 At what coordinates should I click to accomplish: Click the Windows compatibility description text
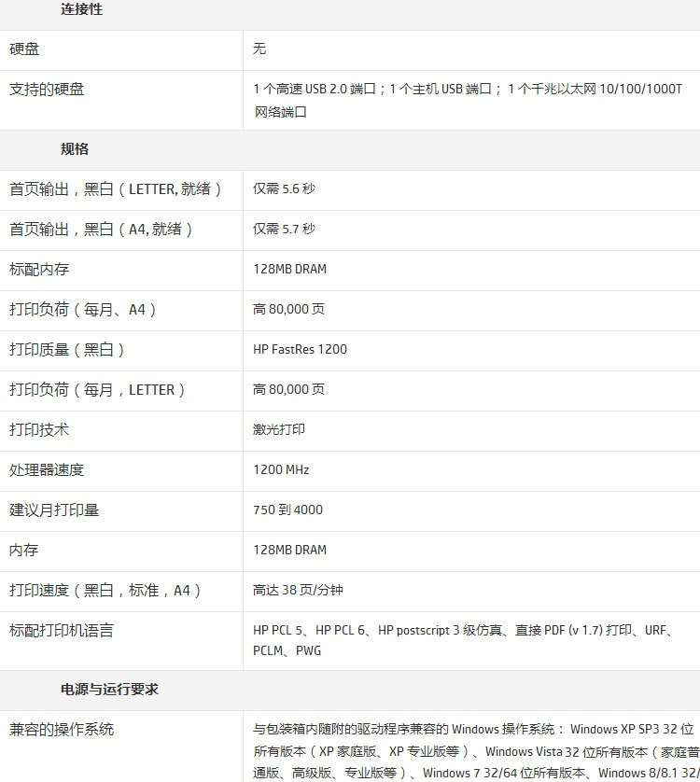pos(476,751)
